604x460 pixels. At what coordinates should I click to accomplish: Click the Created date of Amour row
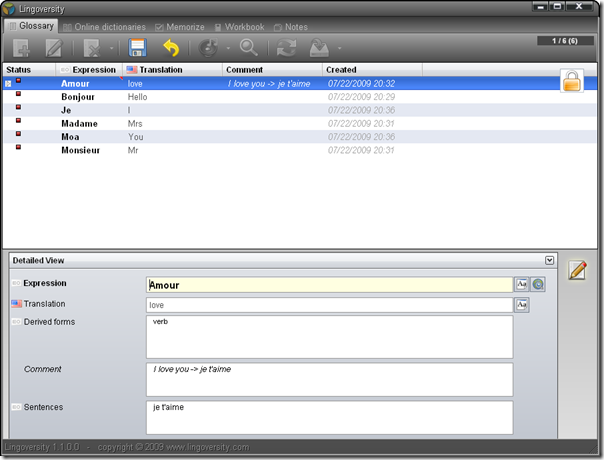(361, 84)
